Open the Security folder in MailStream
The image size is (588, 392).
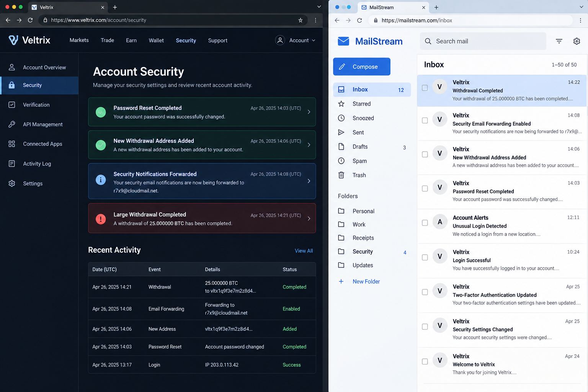[372, 252]
